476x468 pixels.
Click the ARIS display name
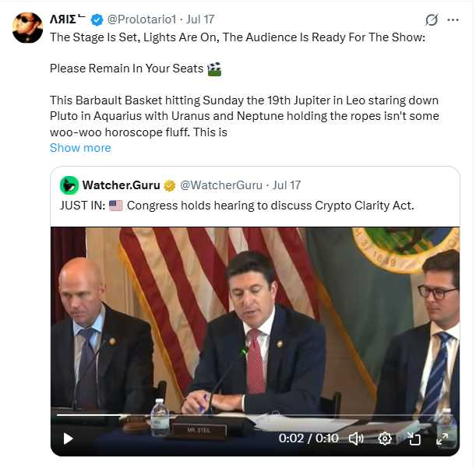click(x=68, y=19)
